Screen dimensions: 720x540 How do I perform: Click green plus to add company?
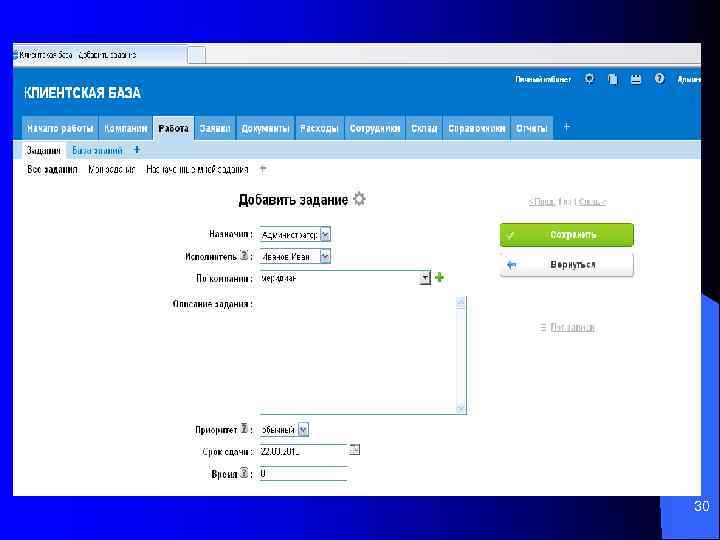pyautogui.click(x=439, y=277)
